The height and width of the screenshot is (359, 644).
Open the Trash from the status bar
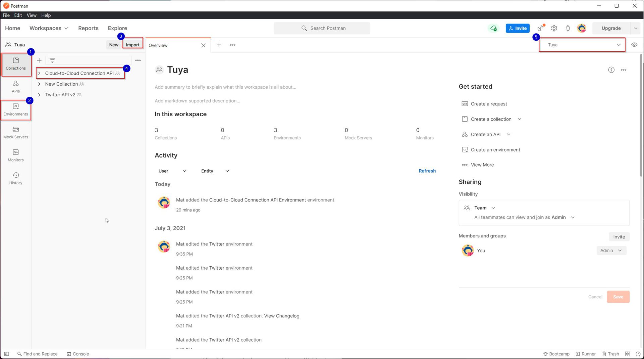[x=610, y=354]
